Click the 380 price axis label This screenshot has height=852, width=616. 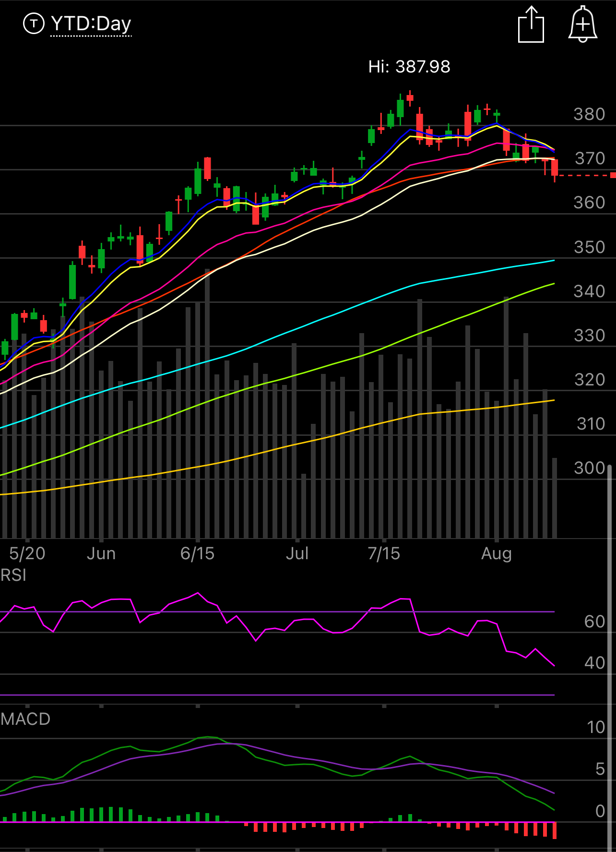[x=590, y=114]
